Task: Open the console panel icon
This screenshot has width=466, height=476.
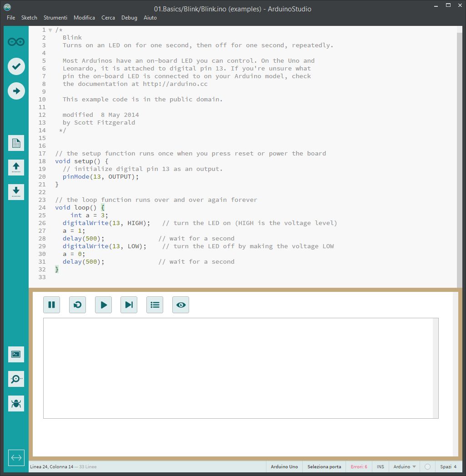Action: pyautogui.click(x=16, y=354)
